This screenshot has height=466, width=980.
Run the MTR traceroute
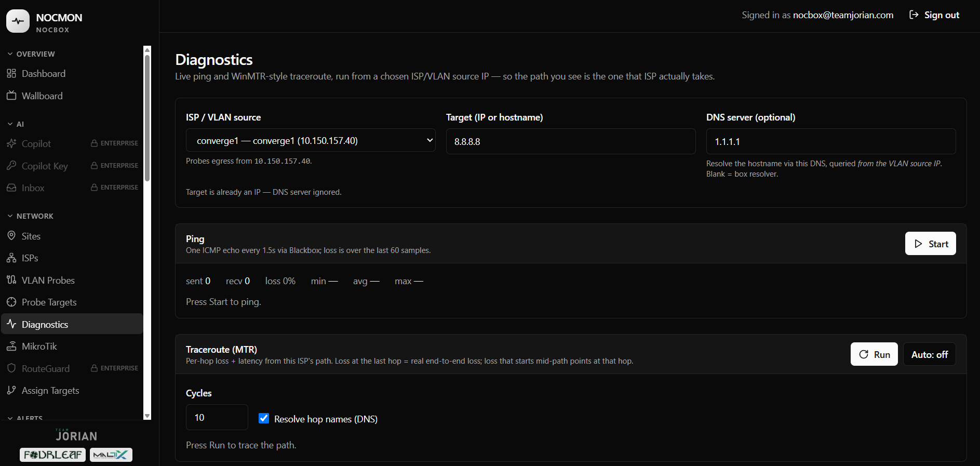click(x=874, y=354)
